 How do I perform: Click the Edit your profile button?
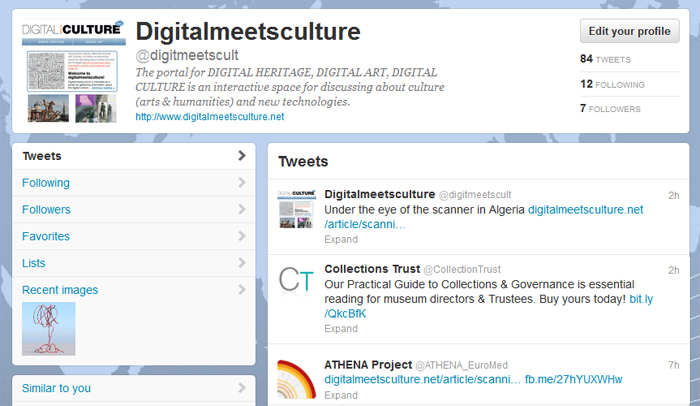629,31
